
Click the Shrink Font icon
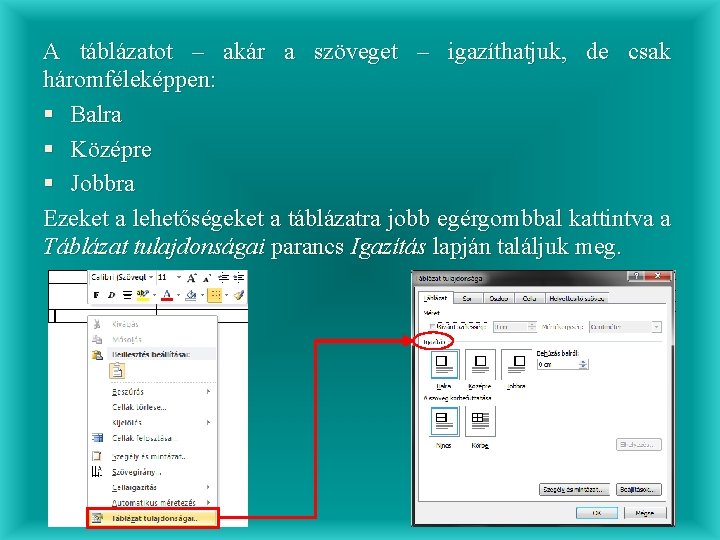207,278
